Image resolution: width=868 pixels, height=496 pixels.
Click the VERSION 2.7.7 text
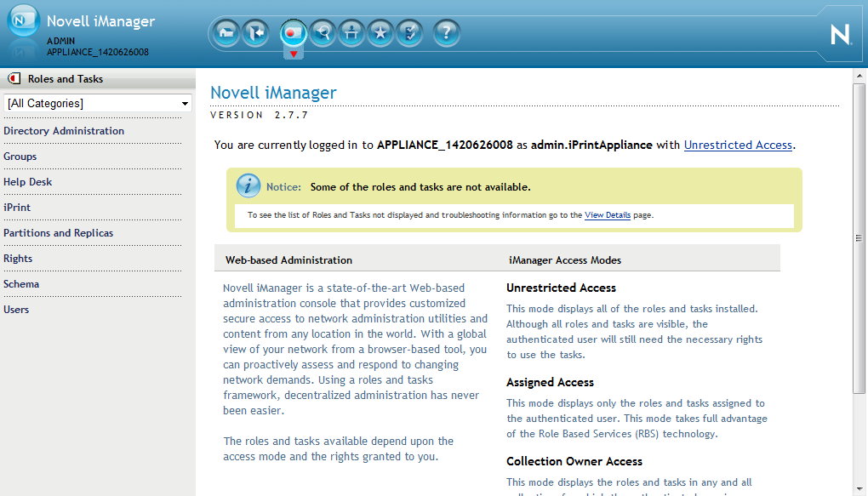coord(259,115)
